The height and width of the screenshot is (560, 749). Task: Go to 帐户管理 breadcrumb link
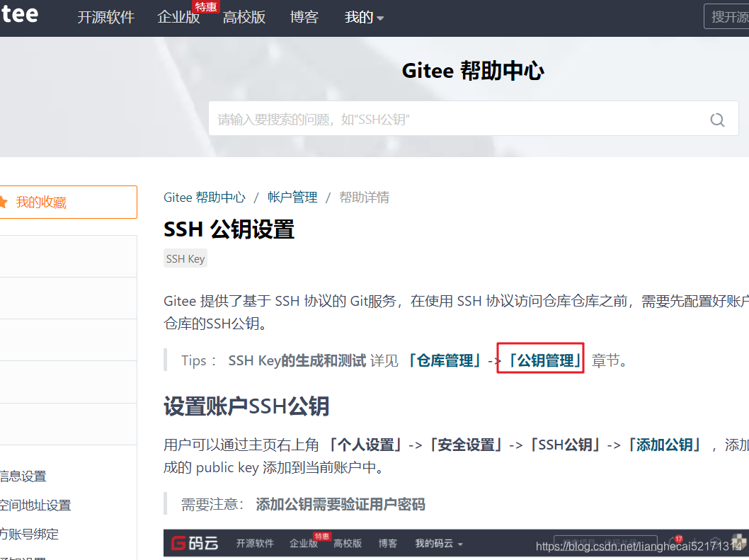(x=292, y=198)
